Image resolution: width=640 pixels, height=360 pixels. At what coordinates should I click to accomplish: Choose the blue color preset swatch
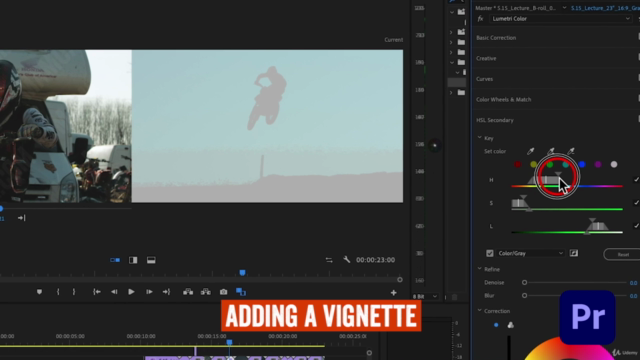(582, 164)
